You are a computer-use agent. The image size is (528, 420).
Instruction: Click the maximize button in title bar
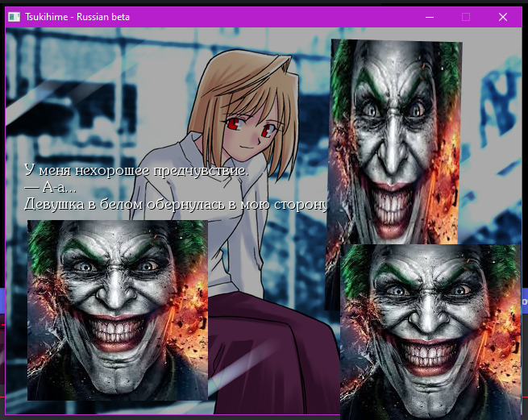[466, 17]
